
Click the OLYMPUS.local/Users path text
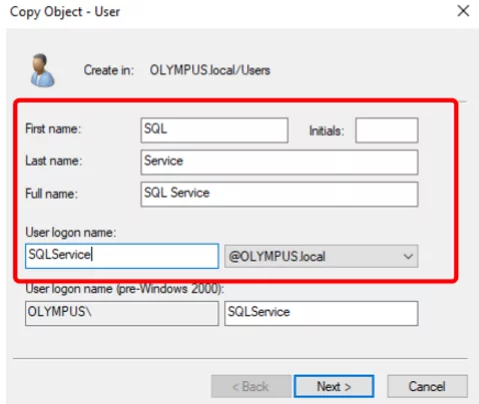[x=210, y=70]
